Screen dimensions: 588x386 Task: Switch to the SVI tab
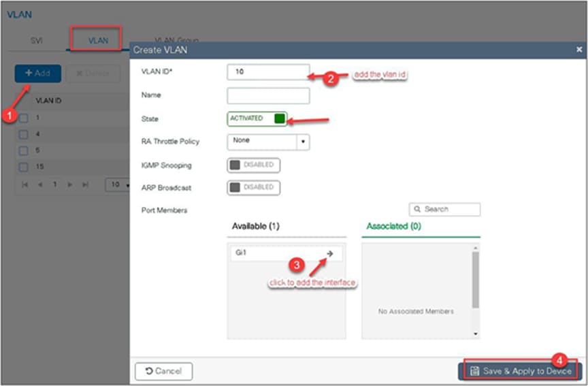click(x=36, y=41)
